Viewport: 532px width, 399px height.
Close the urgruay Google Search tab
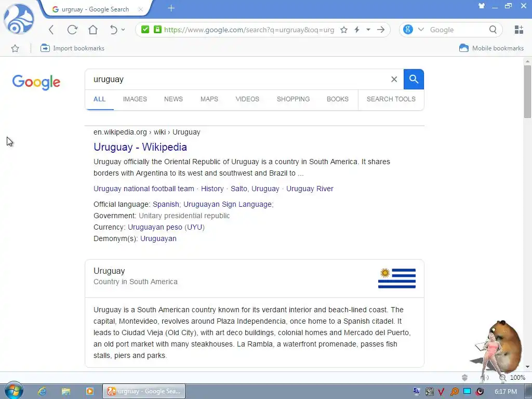(140, 9)
